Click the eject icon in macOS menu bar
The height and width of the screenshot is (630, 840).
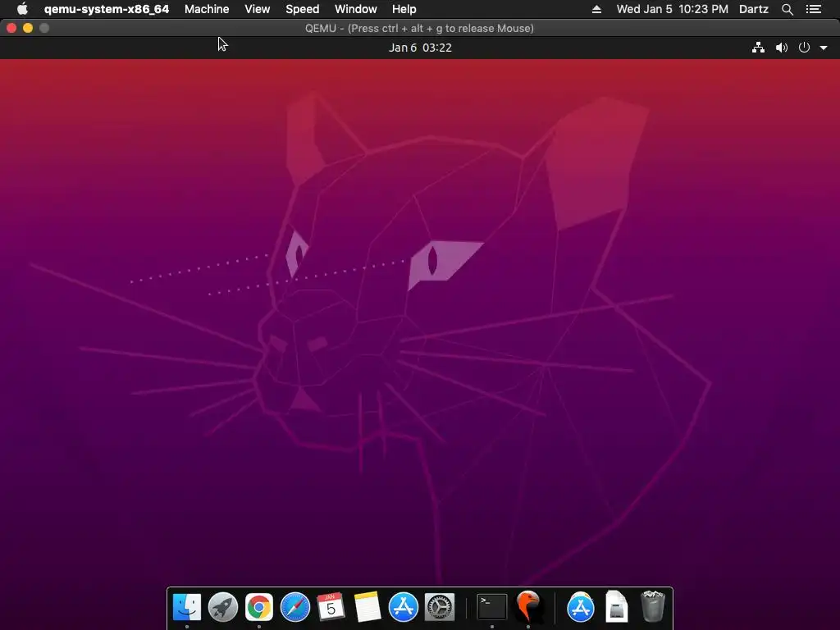tap(596, 9)
